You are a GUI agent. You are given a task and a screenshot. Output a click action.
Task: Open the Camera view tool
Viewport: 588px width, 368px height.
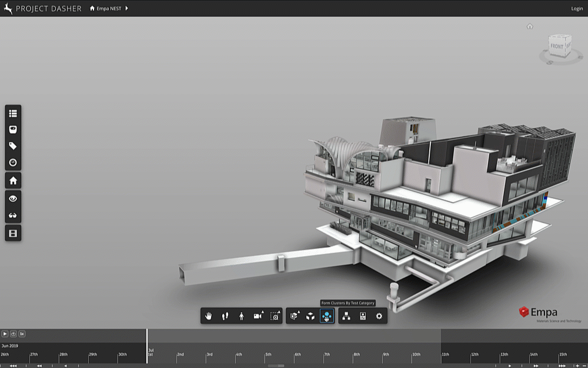coord(256,317)
